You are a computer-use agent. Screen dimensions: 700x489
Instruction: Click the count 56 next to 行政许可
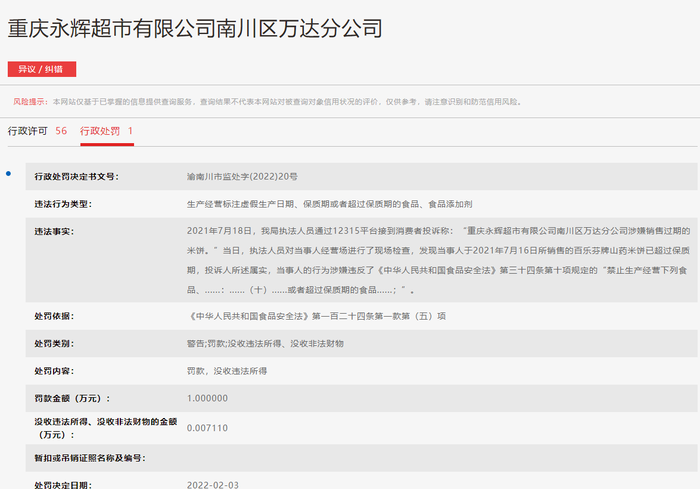pyautogui.click(x=61, y=131)
